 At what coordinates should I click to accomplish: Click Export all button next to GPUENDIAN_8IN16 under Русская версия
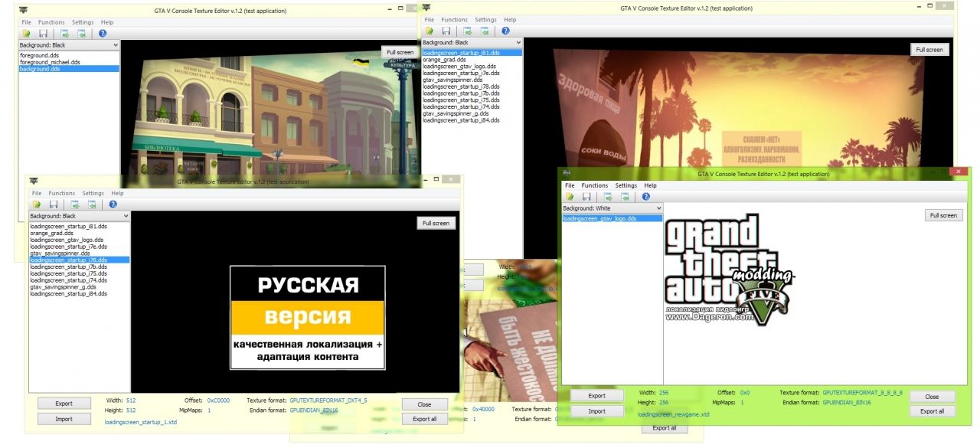[x=424, y=419]
